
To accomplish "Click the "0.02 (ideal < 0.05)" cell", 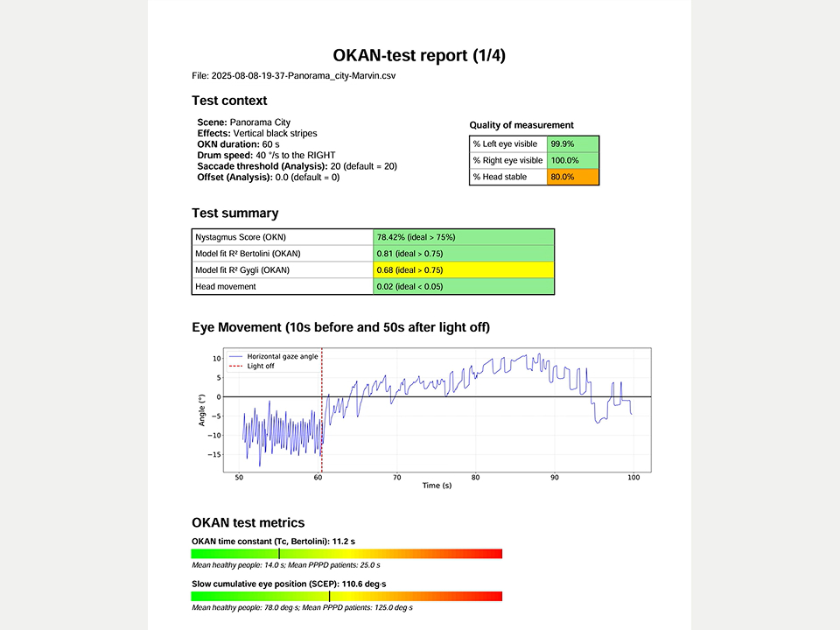I will coord(464,287).
